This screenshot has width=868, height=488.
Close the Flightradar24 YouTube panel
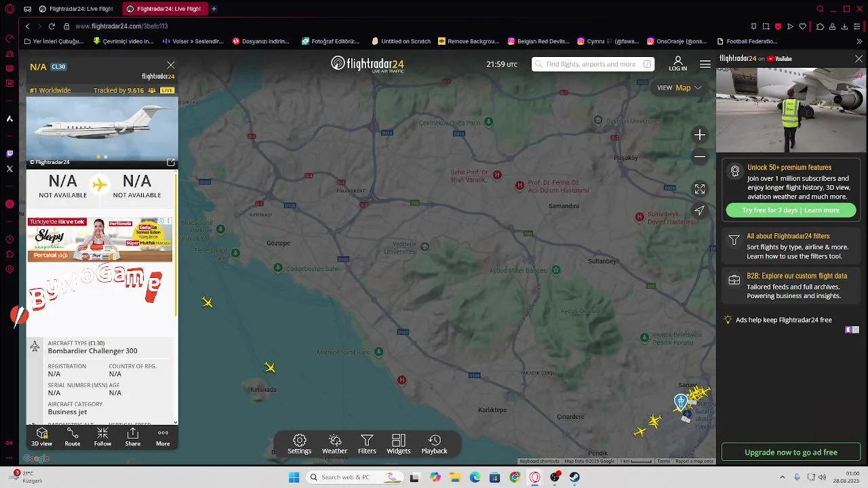[x=859, y=59]
